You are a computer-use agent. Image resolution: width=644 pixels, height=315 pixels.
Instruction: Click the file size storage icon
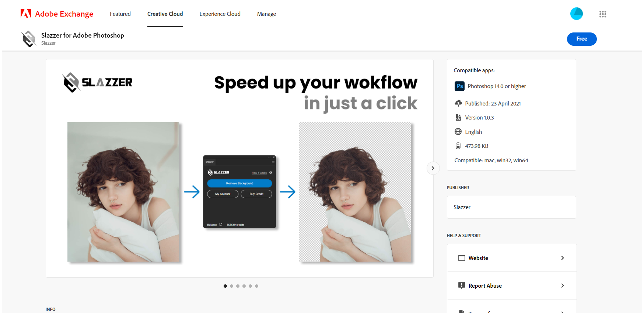[458, 146]
